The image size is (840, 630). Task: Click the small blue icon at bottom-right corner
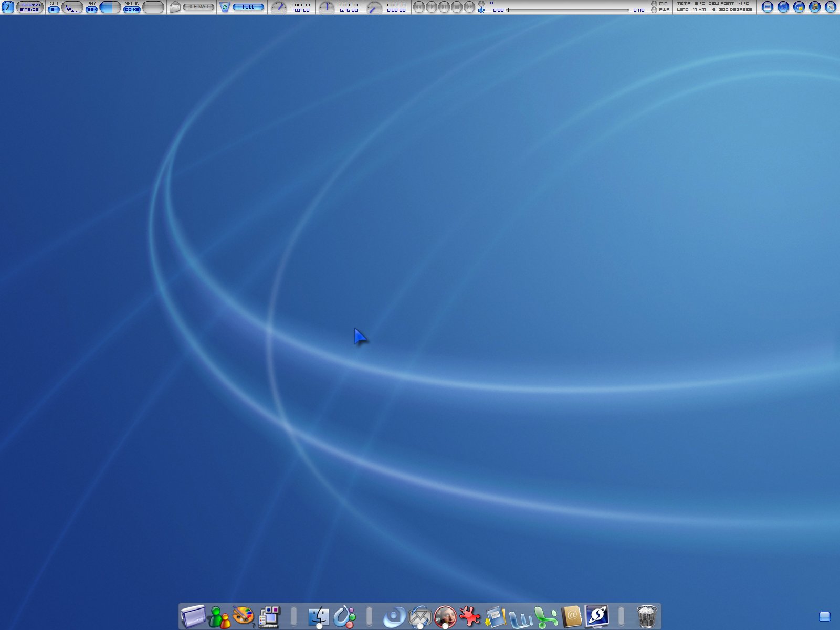[825, 616]
